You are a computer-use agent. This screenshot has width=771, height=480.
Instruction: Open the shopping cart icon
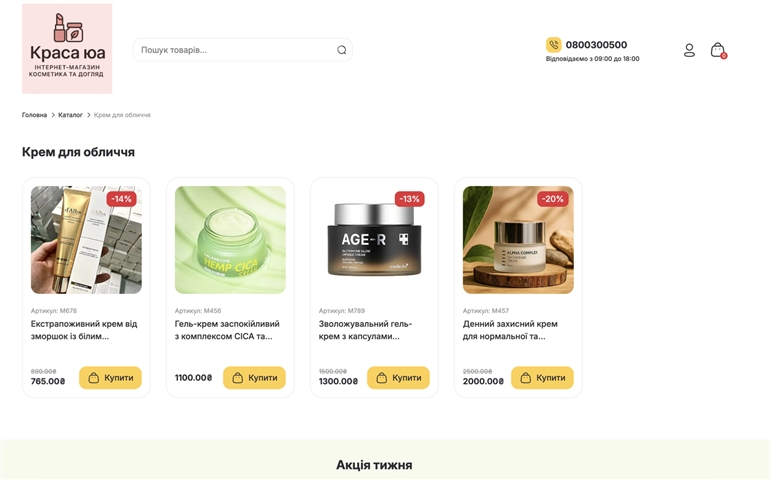point(717,50)
